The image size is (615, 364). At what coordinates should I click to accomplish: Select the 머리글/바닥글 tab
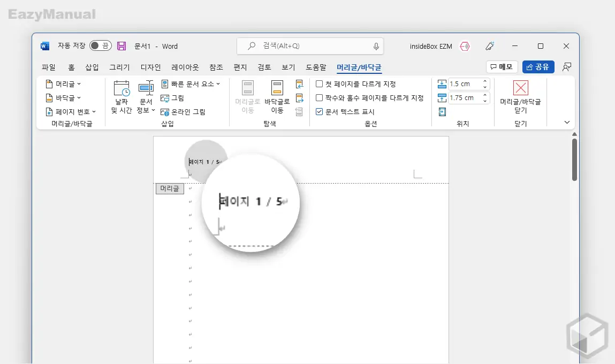point(359,67)
